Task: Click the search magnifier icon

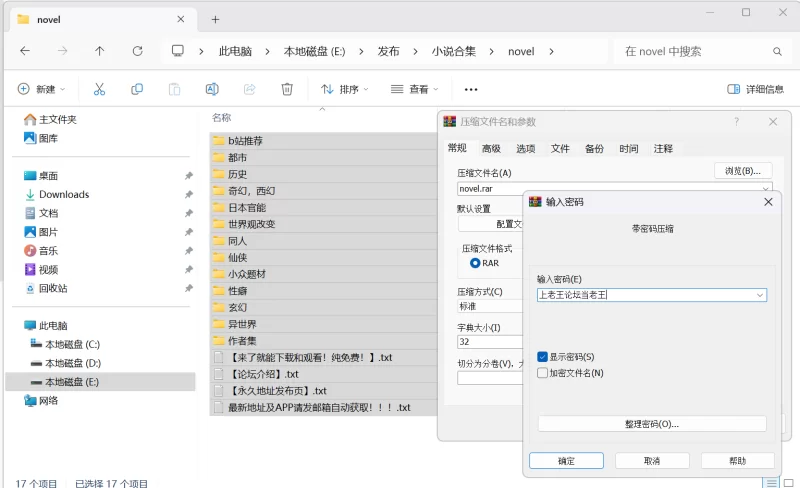Action: [777, 52]
